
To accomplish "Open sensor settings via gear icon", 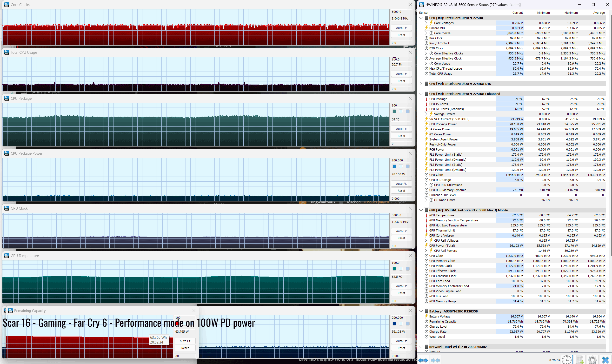I will [592, 360].
